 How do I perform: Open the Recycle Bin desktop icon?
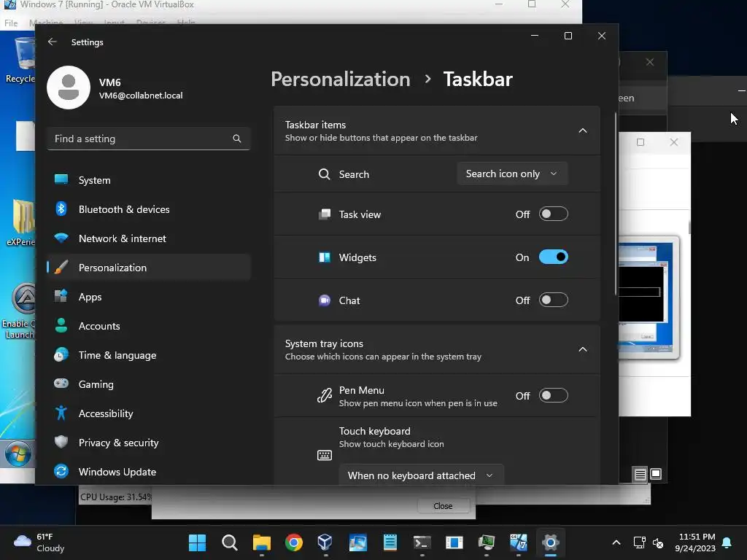pos(20,61)
